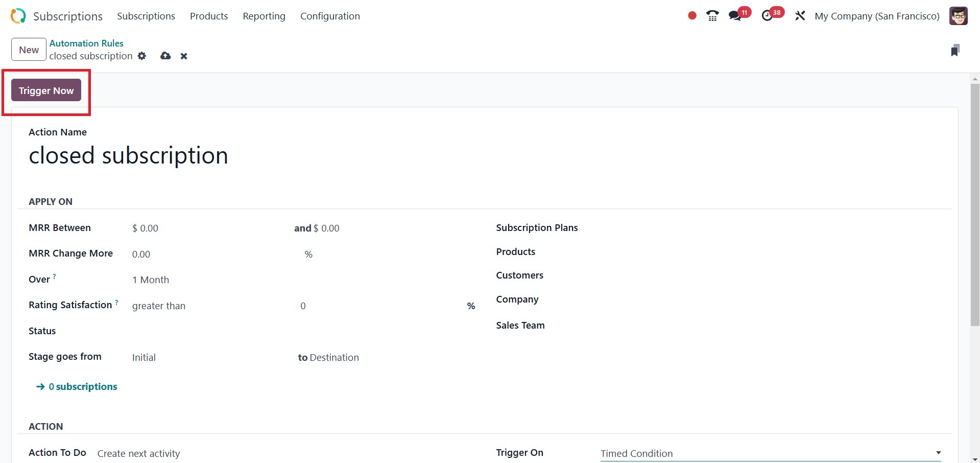Save the record manually with the cloud icon
The image size is (980, 463).
pos(165,56)
